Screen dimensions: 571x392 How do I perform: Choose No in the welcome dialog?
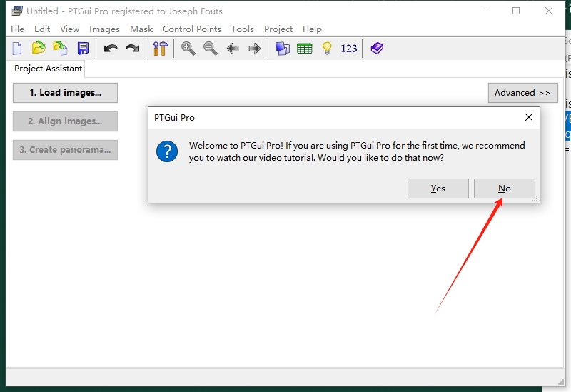[505, 189]
